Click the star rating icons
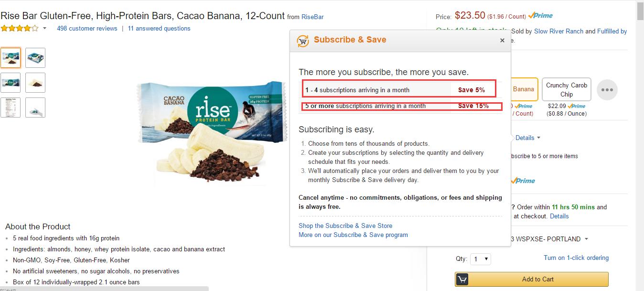 click(20, 29)
